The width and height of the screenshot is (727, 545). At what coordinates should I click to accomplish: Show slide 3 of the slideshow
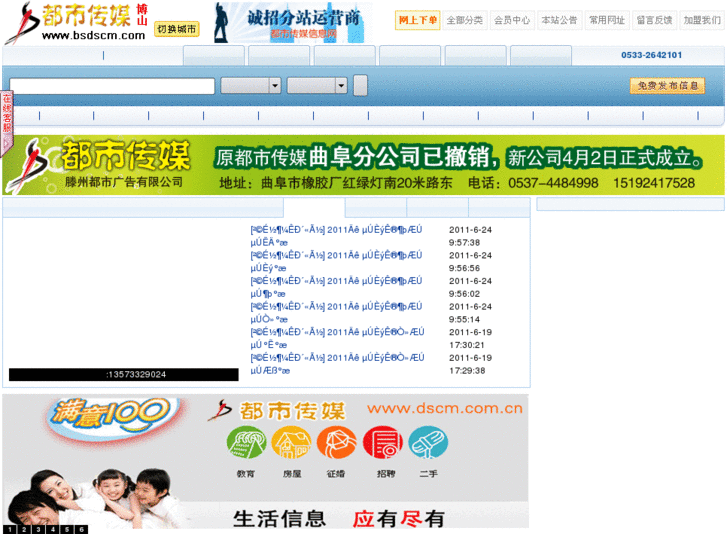(x=38, y=530)
